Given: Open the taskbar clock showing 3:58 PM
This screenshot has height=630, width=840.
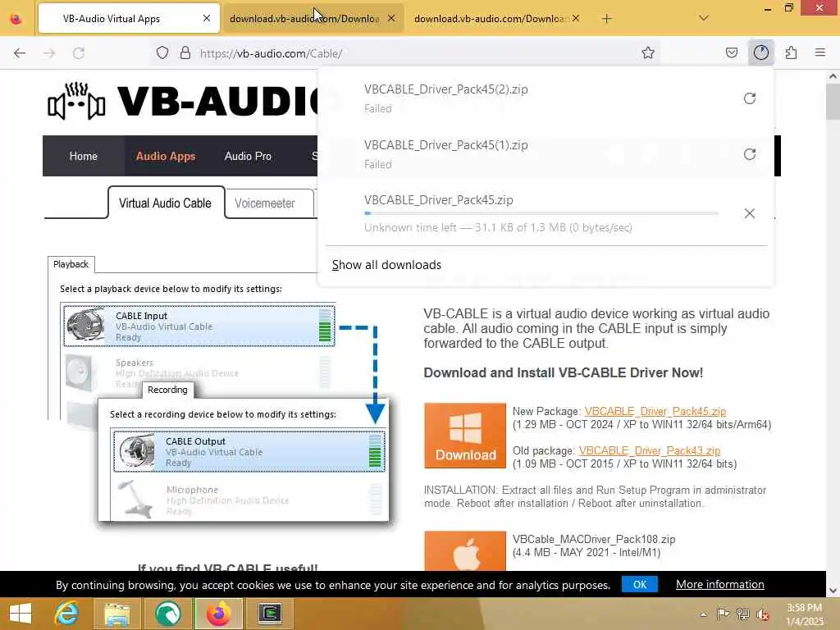Looking at the screenshot, I should tap(804, 614).
